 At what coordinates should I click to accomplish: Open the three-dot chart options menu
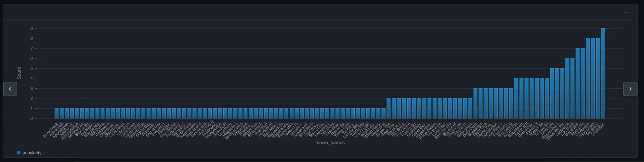tap(626, 12)
